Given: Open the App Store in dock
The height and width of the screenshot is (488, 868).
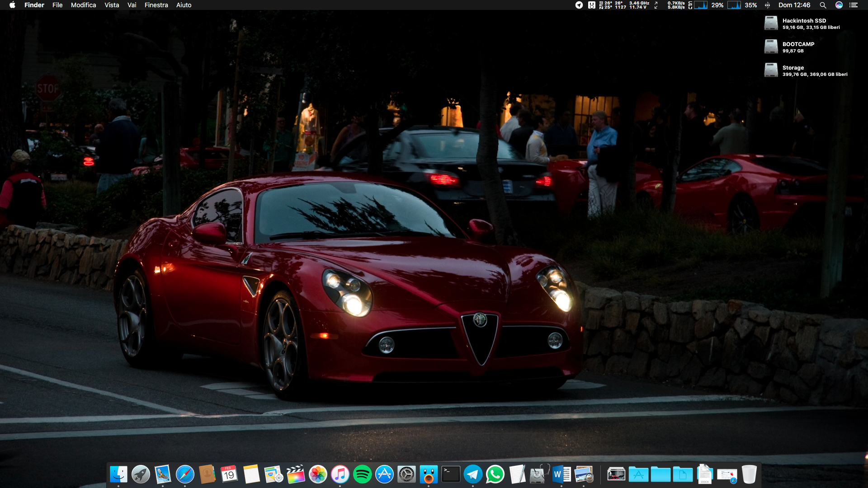Looking at the screenshot, I should 384,474.
